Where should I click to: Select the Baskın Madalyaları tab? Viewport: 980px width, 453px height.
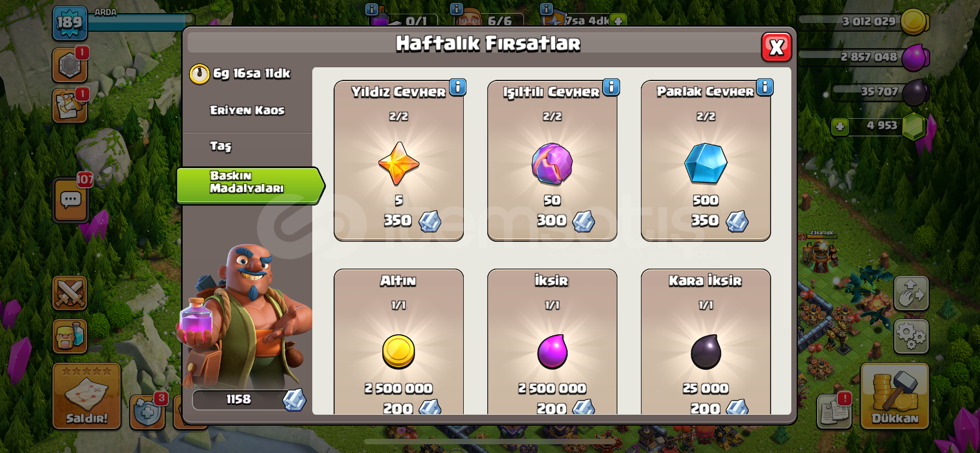(x=250, y=185)
